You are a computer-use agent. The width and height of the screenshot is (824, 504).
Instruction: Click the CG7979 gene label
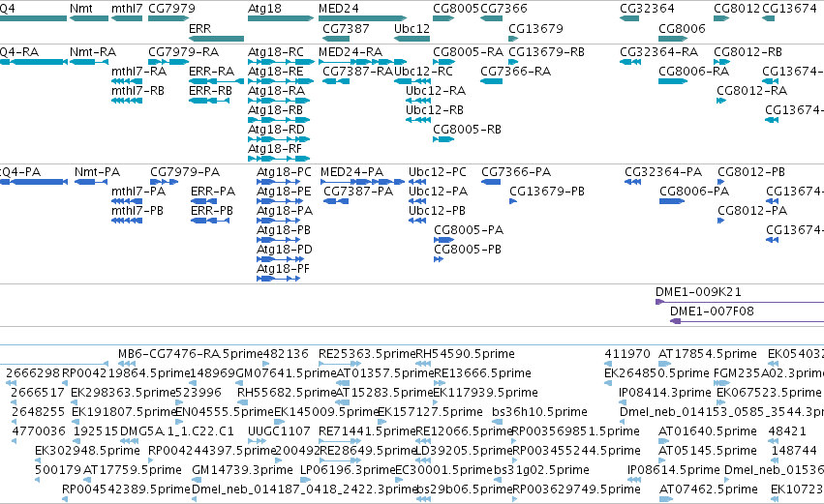(x=171, y=9)
